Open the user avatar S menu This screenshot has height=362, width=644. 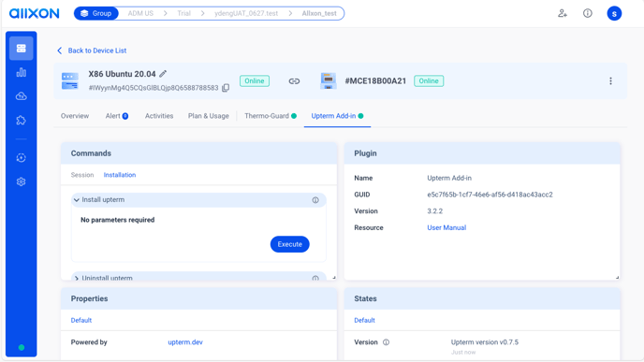coord(614,13)
